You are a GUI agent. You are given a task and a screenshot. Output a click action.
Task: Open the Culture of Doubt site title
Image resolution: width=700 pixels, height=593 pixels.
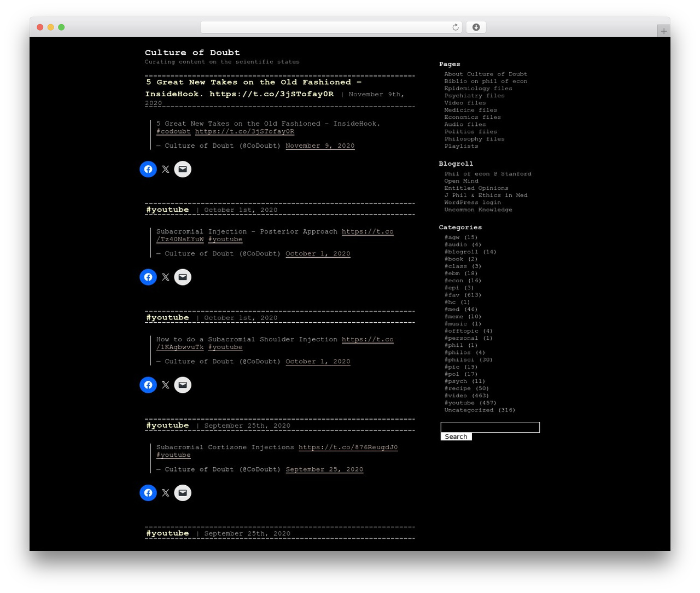tap(192, 53)
